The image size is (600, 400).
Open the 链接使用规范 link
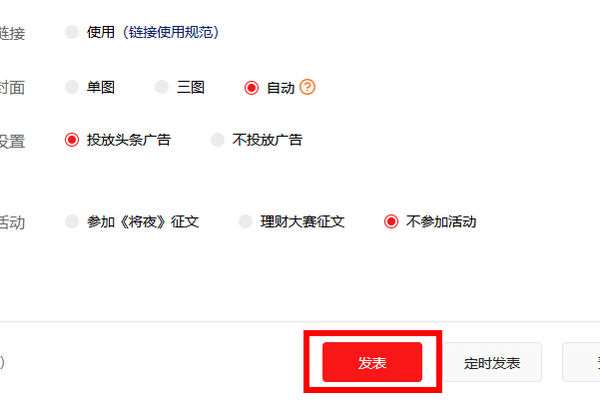click(x=173, y=32)
